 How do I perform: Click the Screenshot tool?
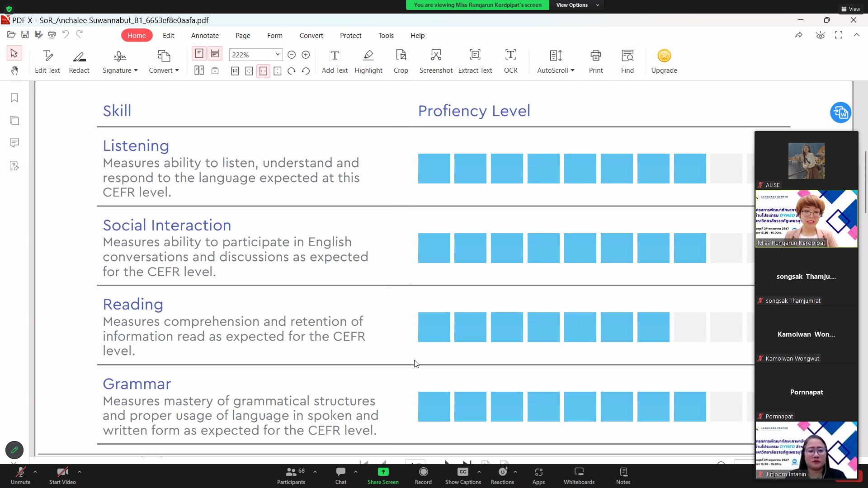[x=435, y=61]
